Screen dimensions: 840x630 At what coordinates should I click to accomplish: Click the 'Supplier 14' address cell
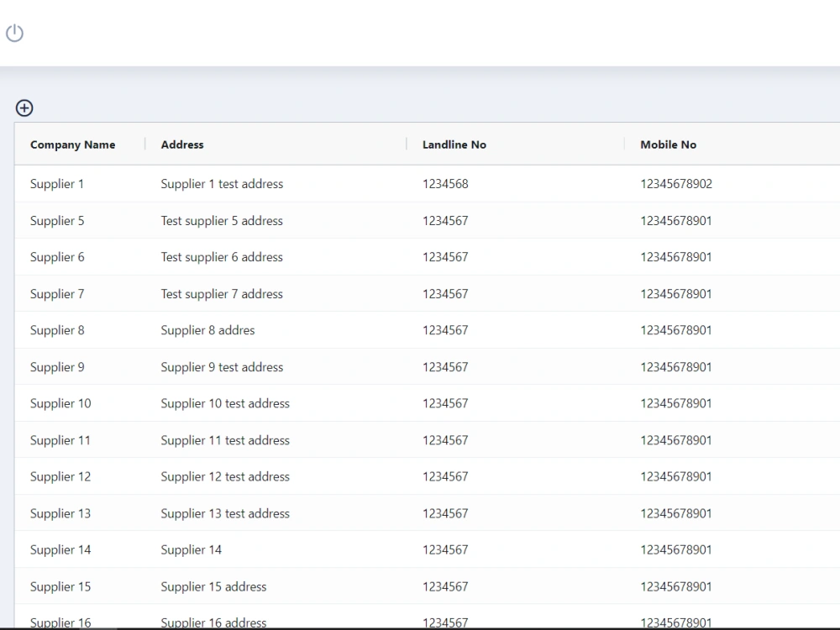click(x=192, y=550)
